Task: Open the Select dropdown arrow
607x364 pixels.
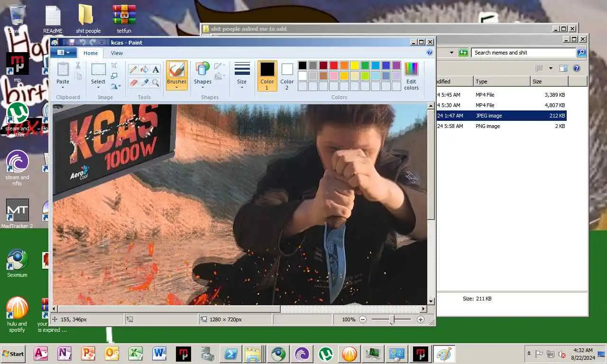Action: click(x=98, y=87)
